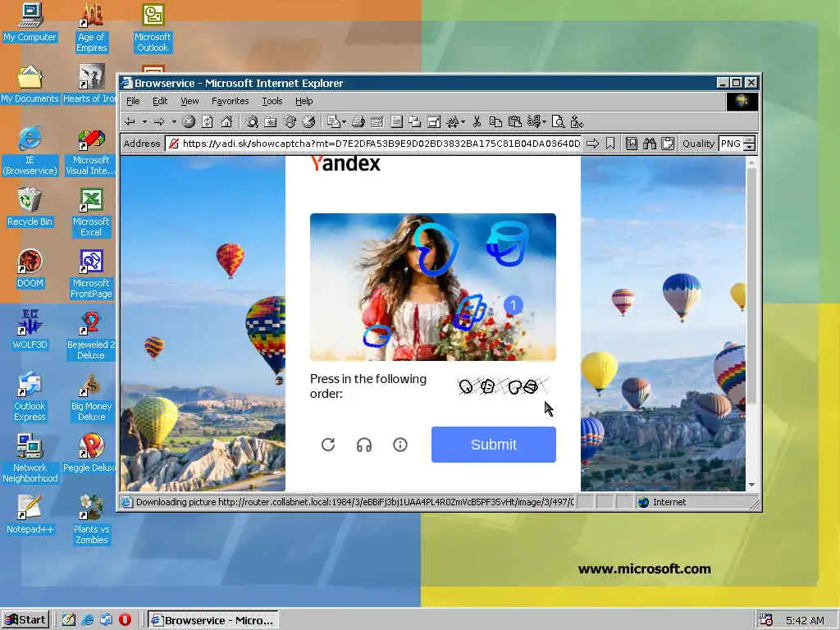Image resolution: width=840 pixels, height=630 pixels.
Task: Go back with the Back arrow
Action: pyautogui.click(x=130, y=122)
